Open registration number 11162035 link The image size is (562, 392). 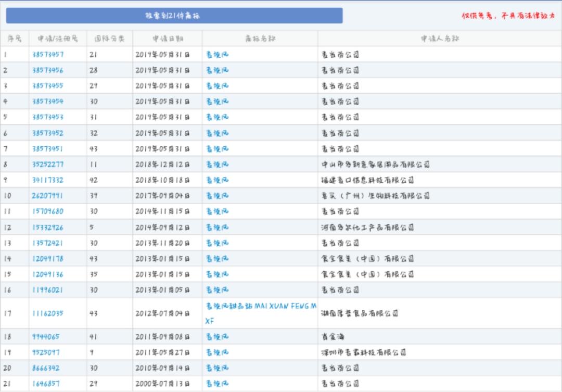(x=48, y=313)
